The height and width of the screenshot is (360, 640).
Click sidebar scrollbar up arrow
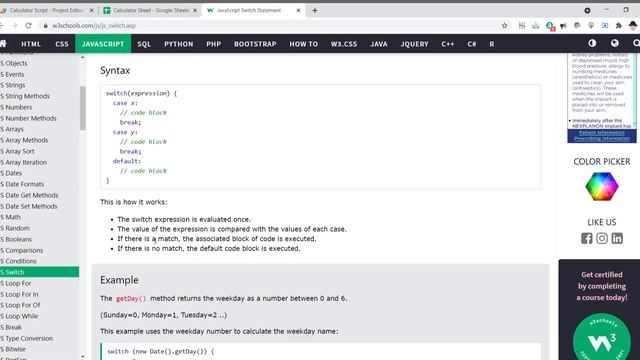point(83,57)
